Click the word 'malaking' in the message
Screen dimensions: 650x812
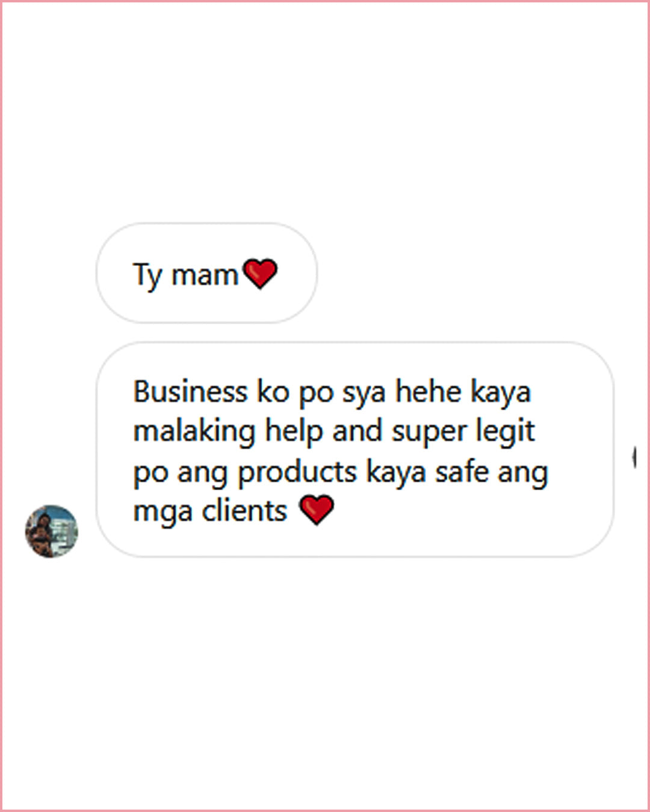click(x=194, y=432)
